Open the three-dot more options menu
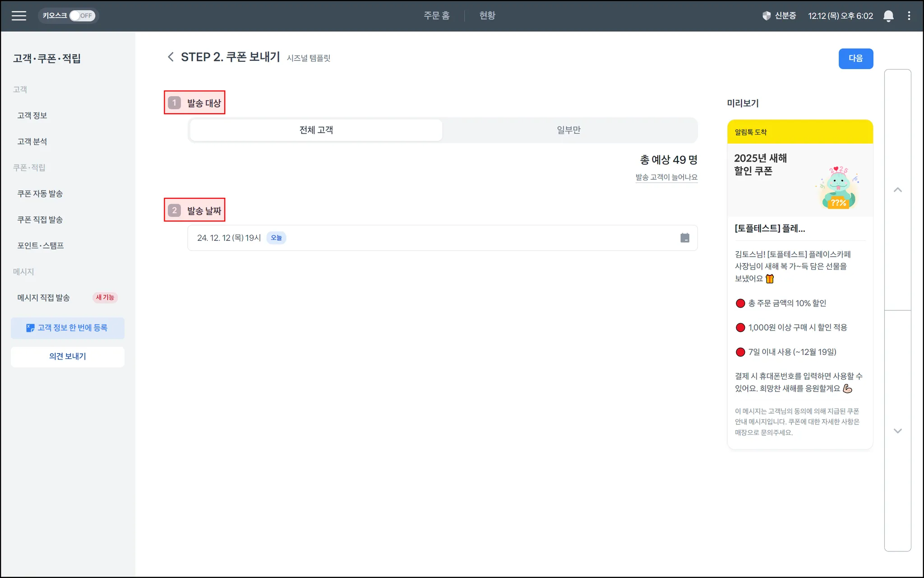 point(909,16)
